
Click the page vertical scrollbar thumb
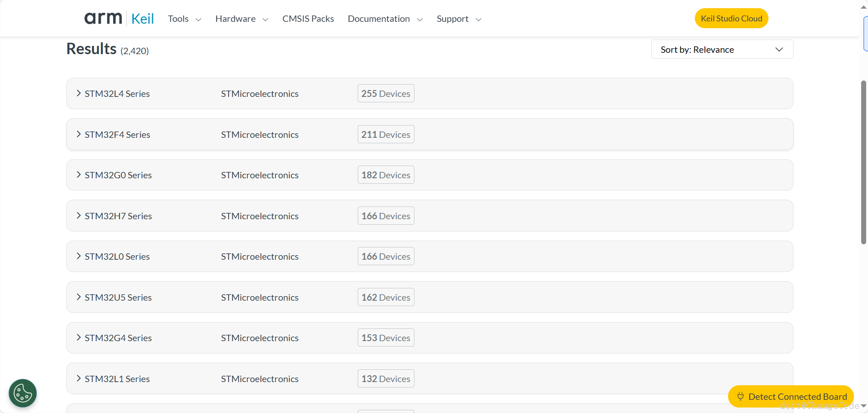[x=863, y=162]
